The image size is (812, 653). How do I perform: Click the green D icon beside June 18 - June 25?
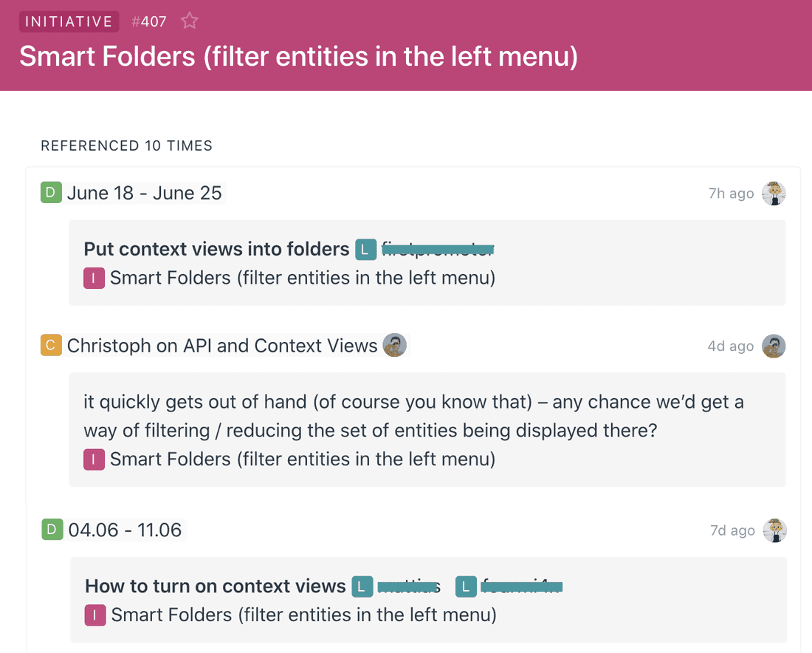[x=50, y=192]
